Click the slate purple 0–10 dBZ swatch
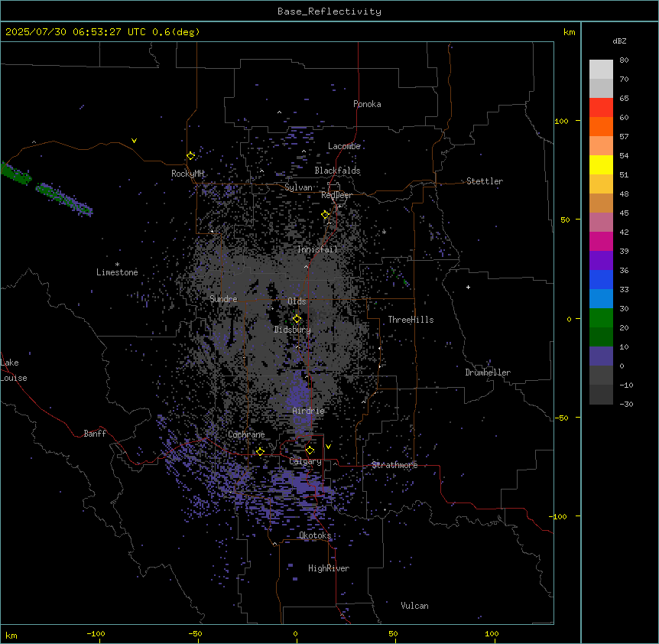The width and height of the screenshot is (659, 644). 601,356
